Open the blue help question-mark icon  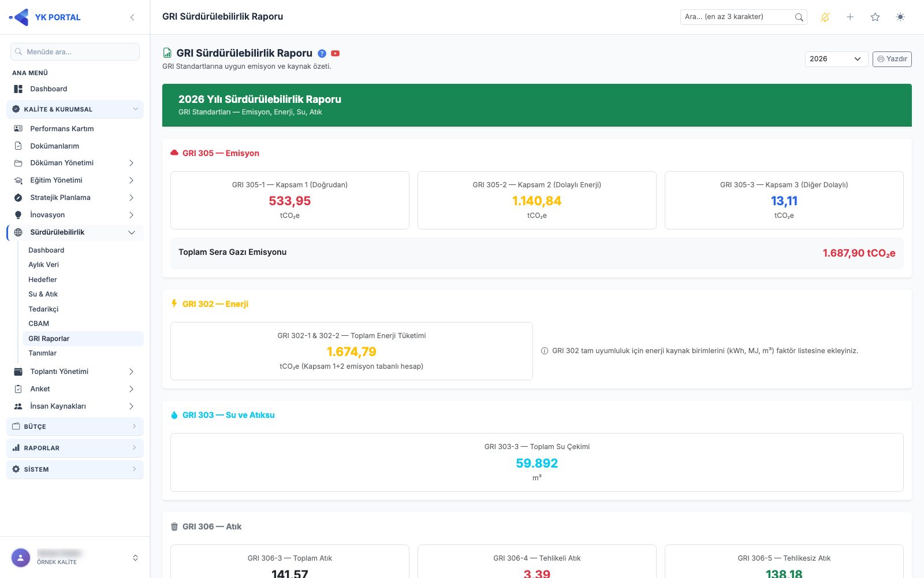tap(322, 53)
